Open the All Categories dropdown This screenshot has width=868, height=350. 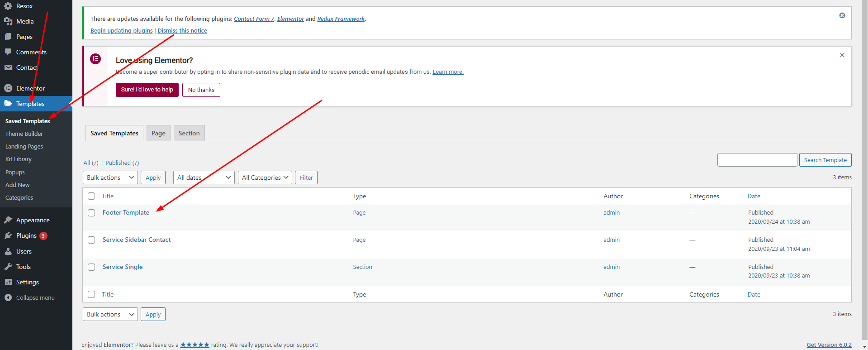(265, 177)
